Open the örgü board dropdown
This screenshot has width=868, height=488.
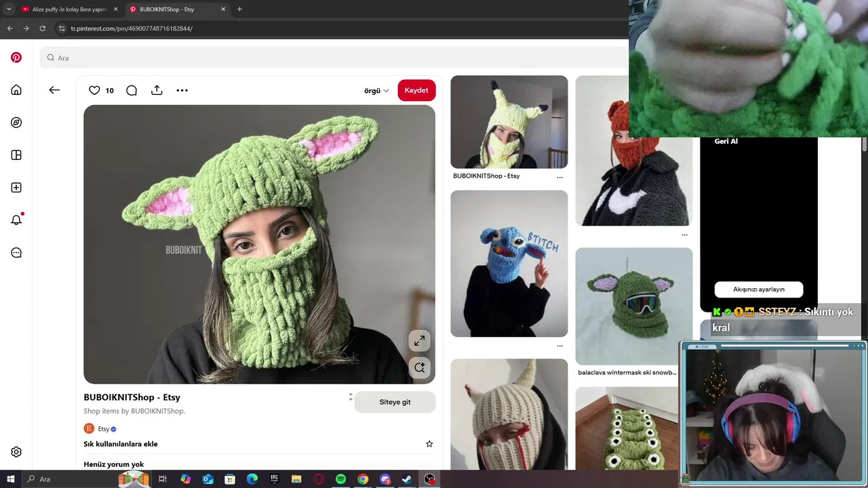point(376,91)
